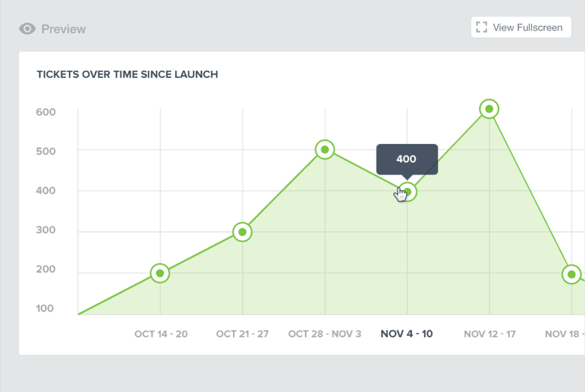585x392 pixels.
Task: Click the OCT 14 - 20 axis label
Action: [161, 334]
